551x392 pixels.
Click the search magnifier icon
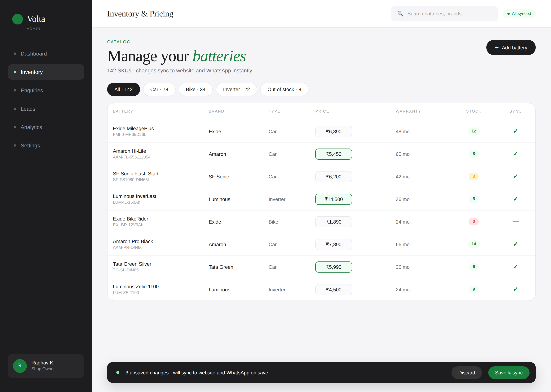pyautogui.click(x=400, y=14)
